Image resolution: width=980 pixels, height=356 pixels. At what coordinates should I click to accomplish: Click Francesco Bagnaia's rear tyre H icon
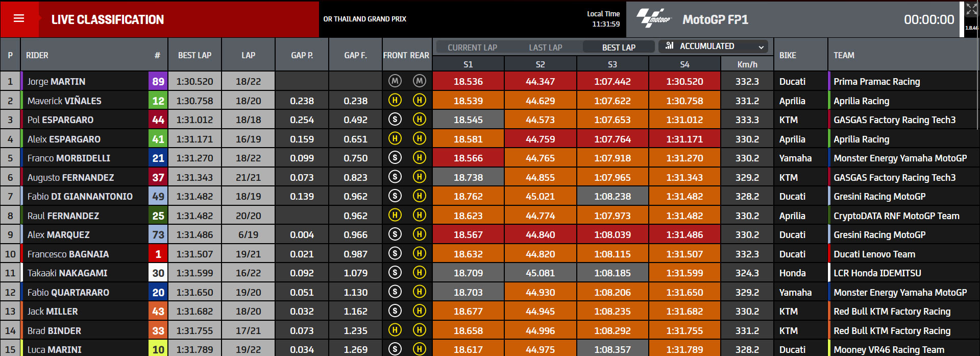(419, 253)
